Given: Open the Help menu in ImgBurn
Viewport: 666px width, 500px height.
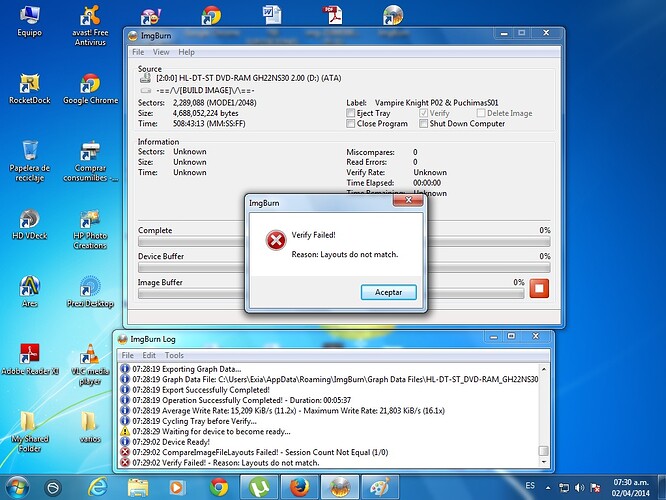Looking at the screenshot, I should click(x=186, y=52).
